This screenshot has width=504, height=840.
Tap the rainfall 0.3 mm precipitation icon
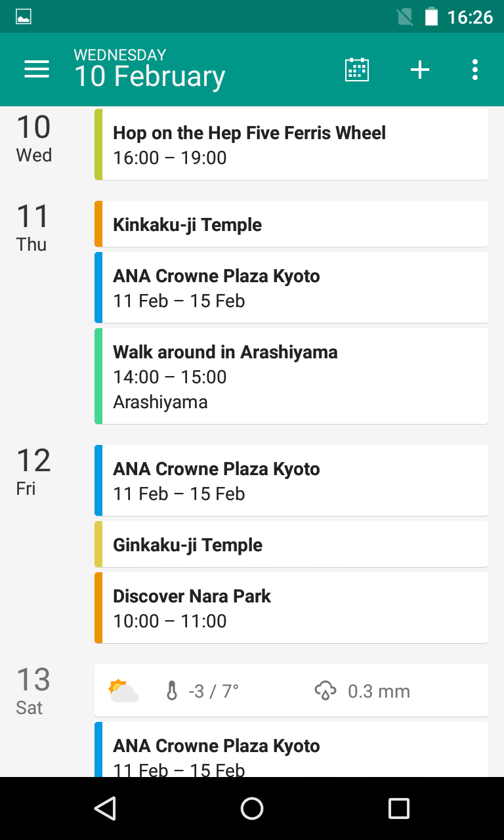click(325, 691)
